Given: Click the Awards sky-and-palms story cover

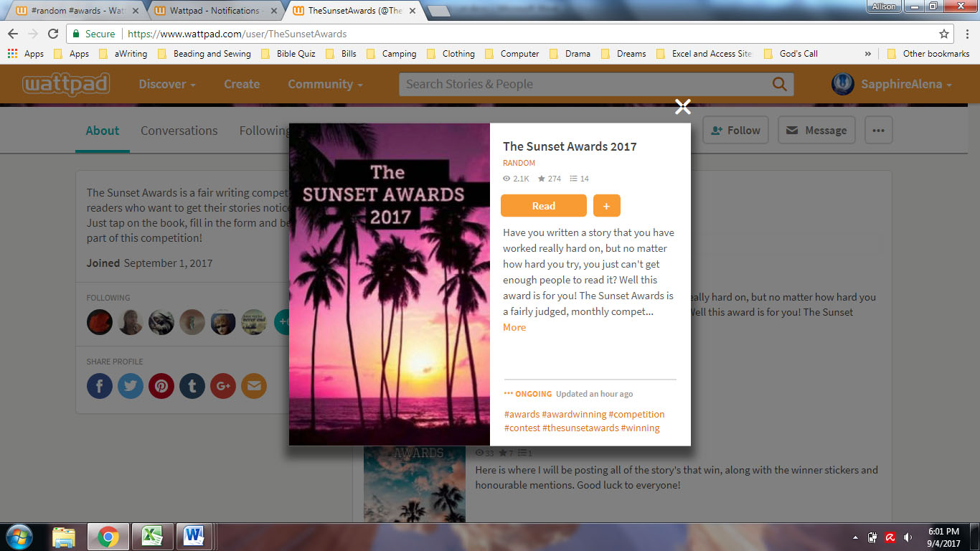Looking at the screenshot, I should tap(415, 484).
